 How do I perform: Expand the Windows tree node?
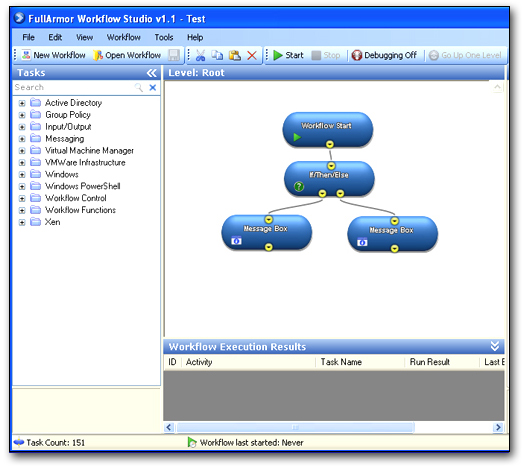22,174
